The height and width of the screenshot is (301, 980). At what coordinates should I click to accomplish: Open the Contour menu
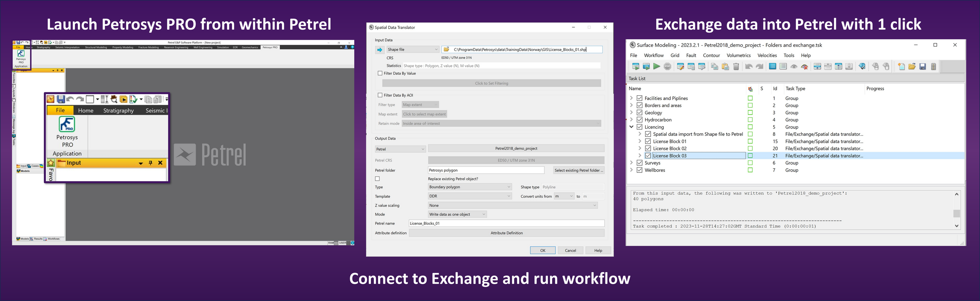[712, 55]
